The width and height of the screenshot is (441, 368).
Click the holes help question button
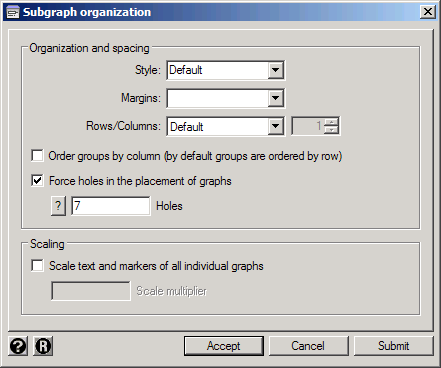(58, 206)
